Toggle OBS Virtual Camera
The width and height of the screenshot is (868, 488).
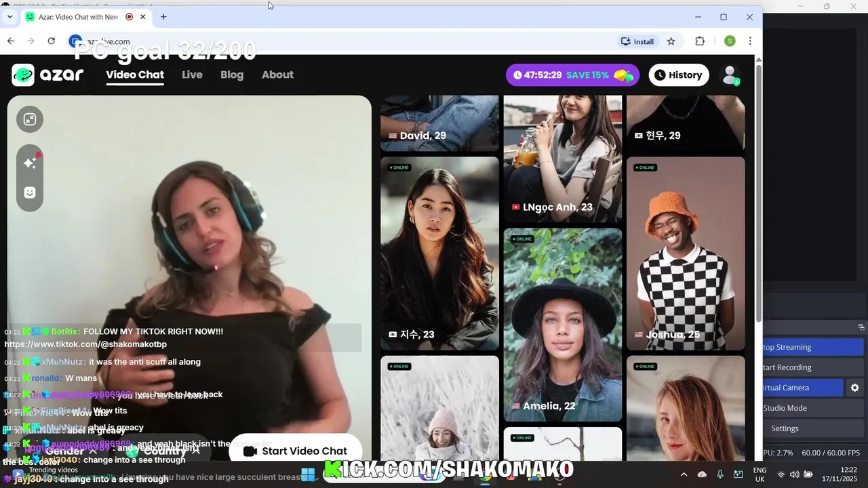coord(803,388)
